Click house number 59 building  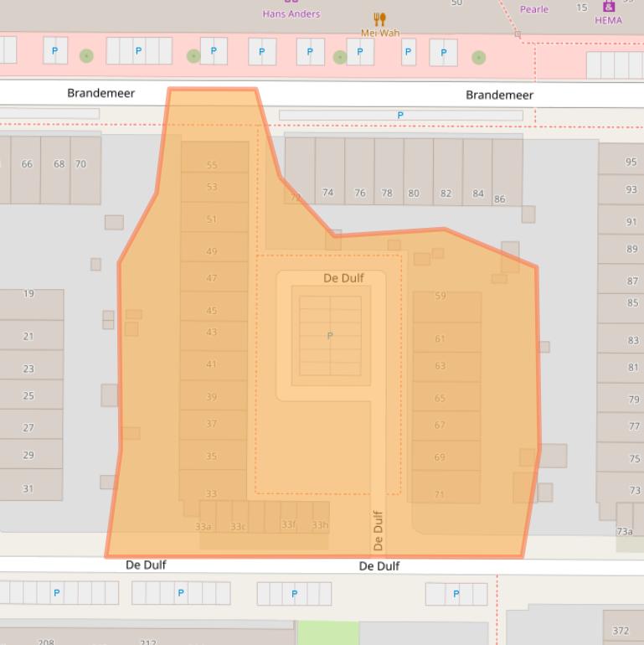440,296
